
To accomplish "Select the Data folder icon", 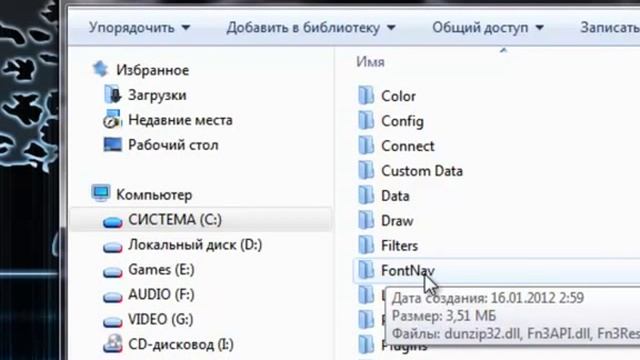I will (366, 195).
